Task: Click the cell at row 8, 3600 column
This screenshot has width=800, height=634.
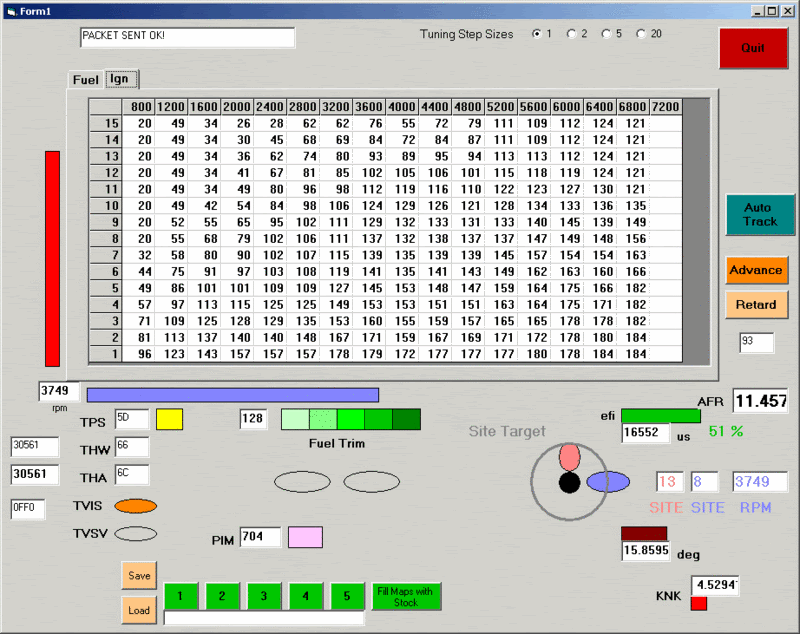Action: click(369, 239)
